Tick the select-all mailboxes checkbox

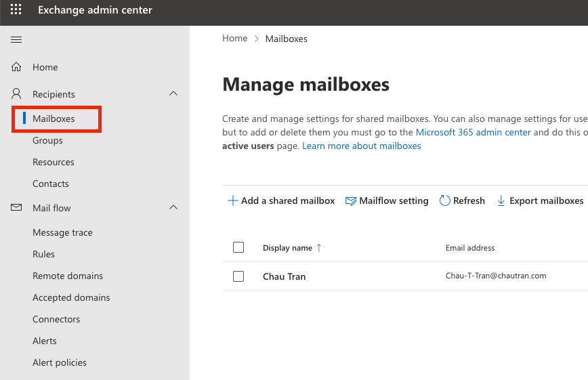pos(238,247)
